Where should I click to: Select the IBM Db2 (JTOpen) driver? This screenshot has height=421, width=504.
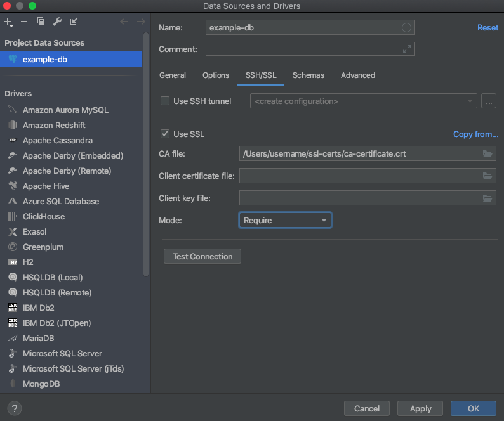tap(70, 323)
